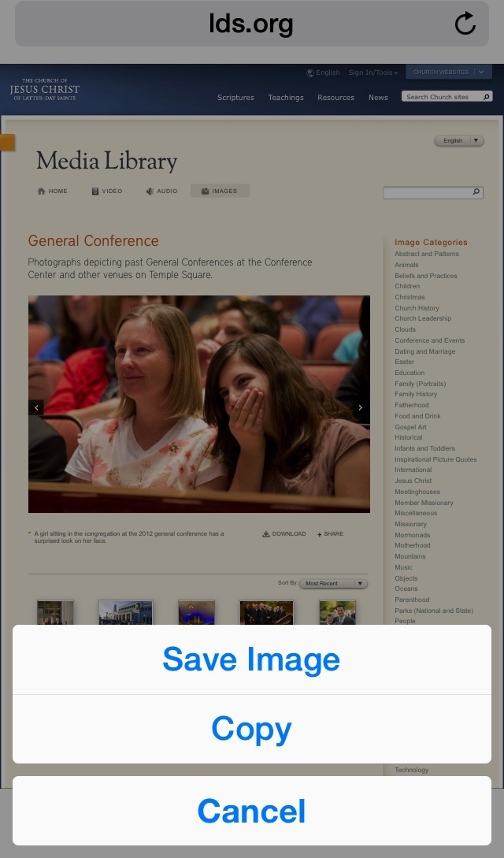Image resolution: width=504 pixels, height=858 pixels.
Task: Open the Family (Portraits) category
Action: coord(421,384)
